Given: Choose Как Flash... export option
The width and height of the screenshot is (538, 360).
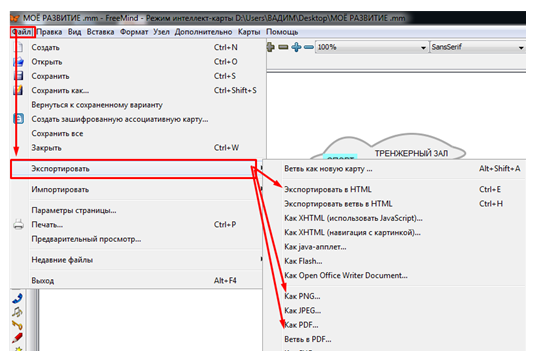Looking at the screenshot, I should coord(395,262).
